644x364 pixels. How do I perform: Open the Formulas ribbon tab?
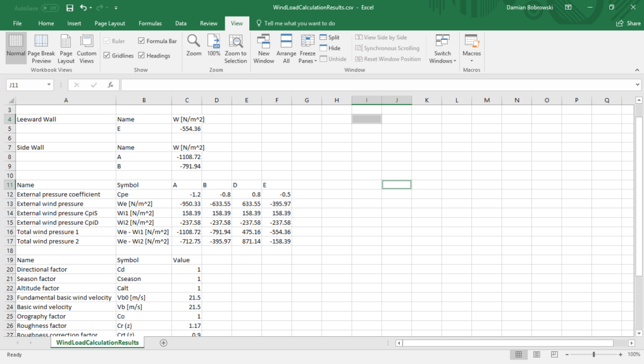click(x=150, y=23)
